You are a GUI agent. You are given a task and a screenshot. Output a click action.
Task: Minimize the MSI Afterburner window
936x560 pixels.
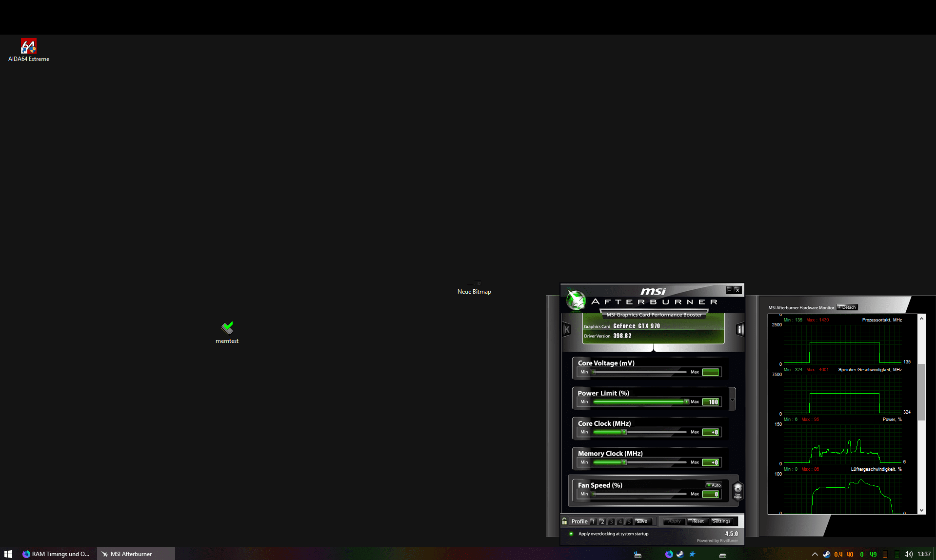pos(729,290)
